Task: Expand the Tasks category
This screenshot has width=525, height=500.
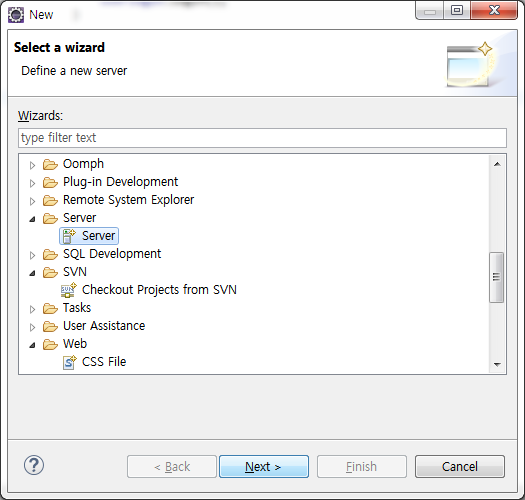Action: (32, 309)
